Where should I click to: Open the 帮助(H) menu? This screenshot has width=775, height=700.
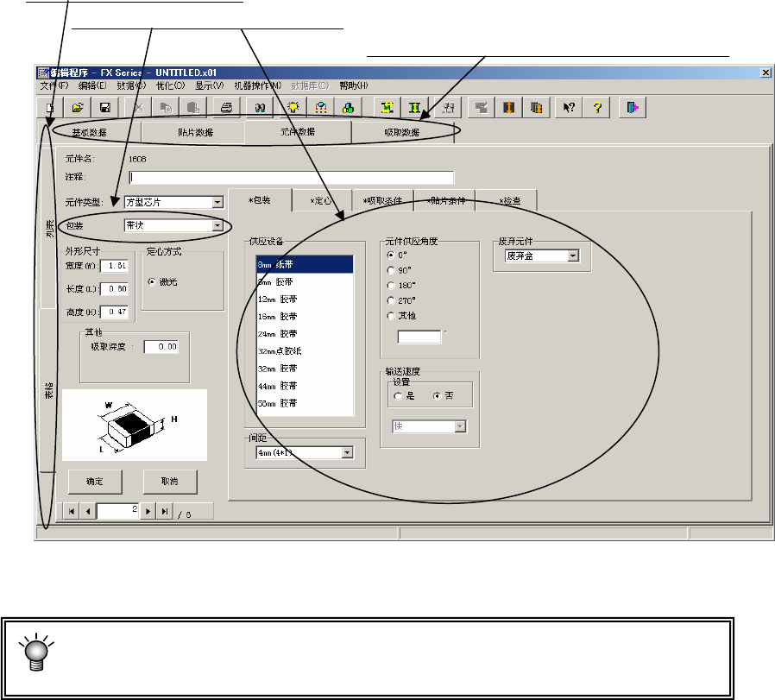(353, 86)
